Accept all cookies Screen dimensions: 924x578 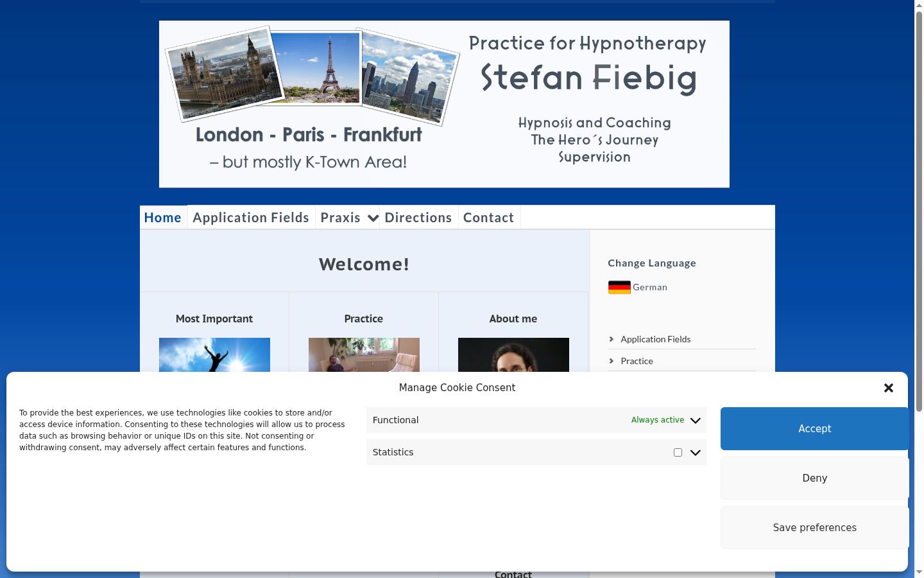tap(814, 428)
